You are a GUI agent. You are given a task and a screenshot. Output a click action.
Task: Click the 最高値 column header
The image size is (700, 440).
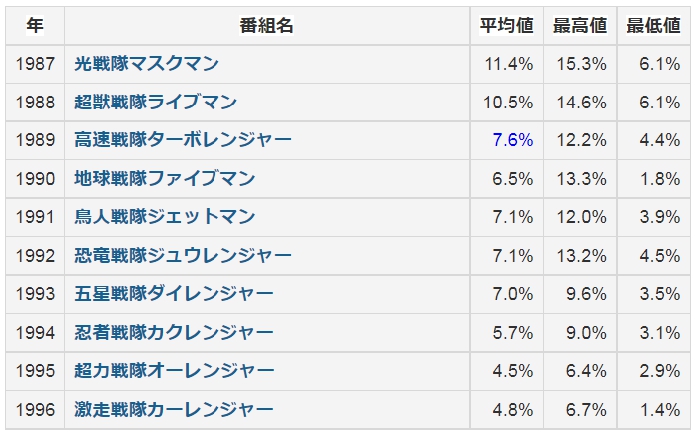pos(580,26)
